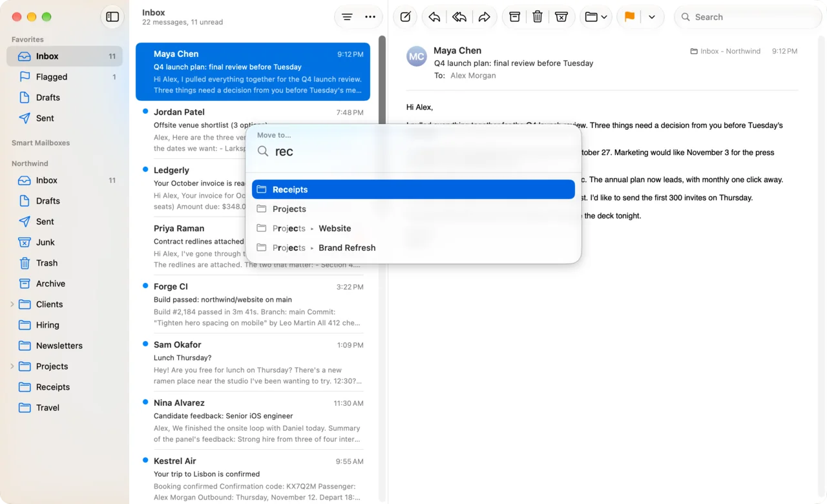
Task: Delete message using toolbar trash icon
Action: point(538,17)
